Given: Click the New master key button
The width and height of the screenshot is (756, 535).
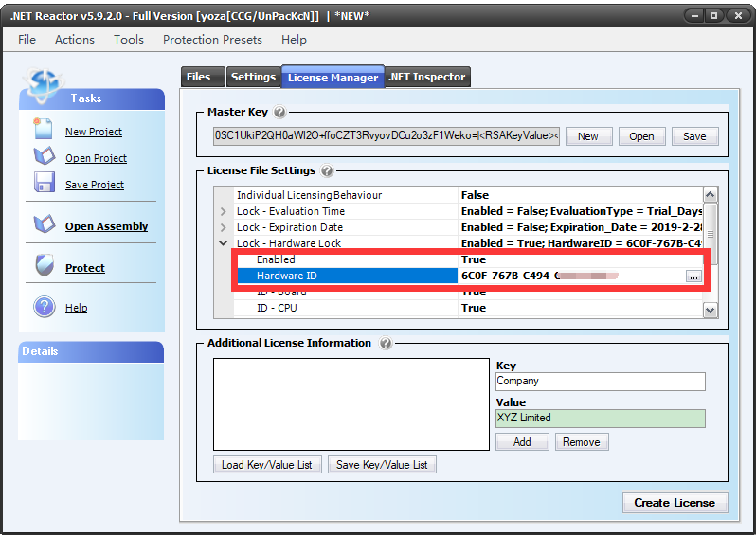Looking at the screenshot, I should point(588,136).
